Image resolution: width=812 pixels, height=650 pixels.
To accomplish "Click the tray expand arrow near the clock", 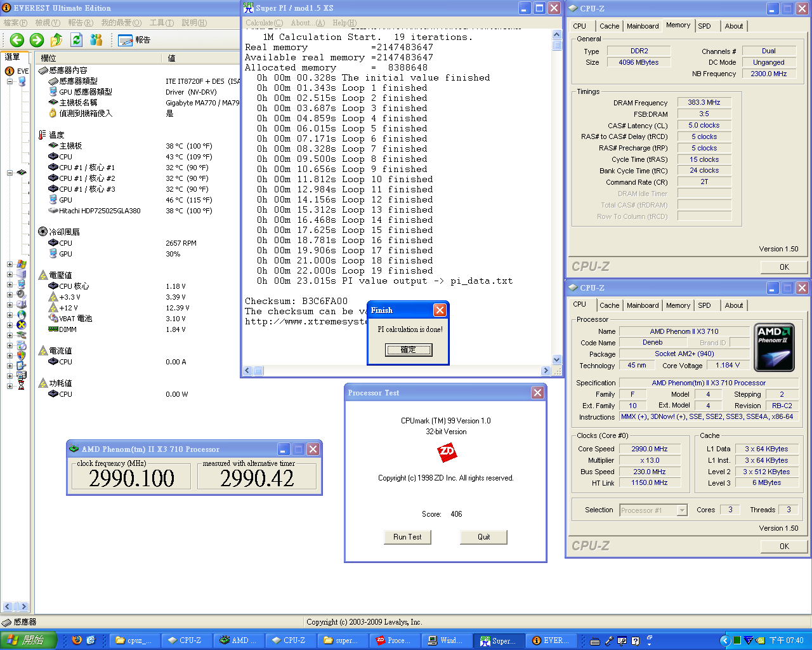I will (x=724, y=640).
